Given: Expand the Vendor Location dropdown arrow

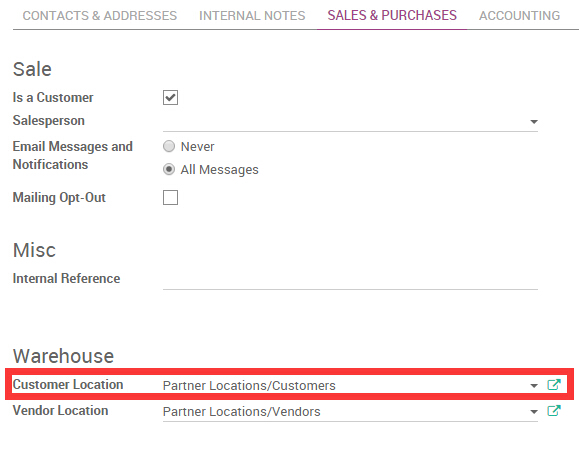Looking at the screenshot, I should pyautogui.click(x=534, y=412).
